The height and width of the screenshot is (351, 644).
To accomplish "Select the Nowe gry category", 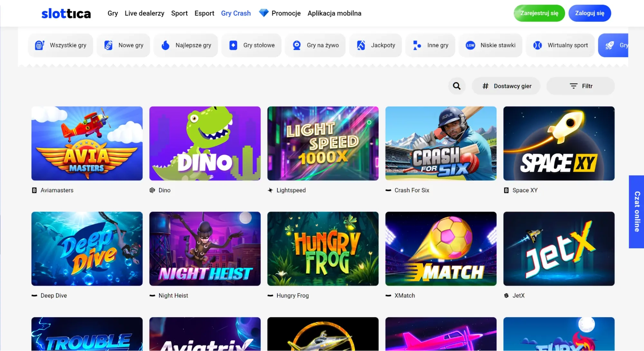I will [123, 45].
